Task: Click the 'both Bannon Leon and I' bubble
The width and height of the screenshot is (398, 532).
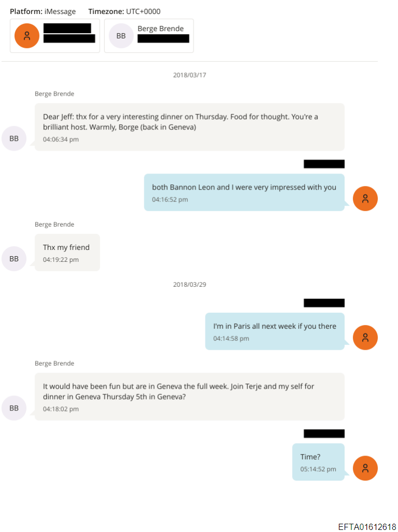Action: [x=244, y=192]
